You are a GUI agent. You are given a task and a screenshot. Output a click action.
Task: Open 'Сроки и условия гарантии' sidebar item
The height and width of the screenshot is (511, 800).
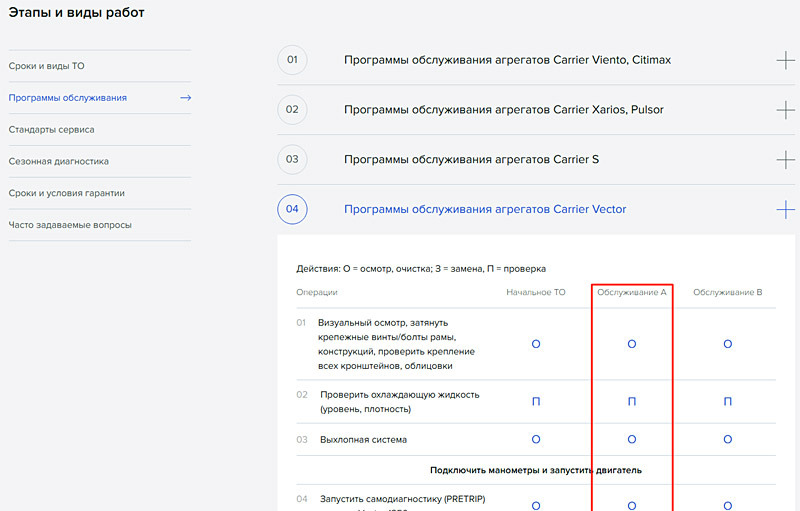tap(66, 193)
